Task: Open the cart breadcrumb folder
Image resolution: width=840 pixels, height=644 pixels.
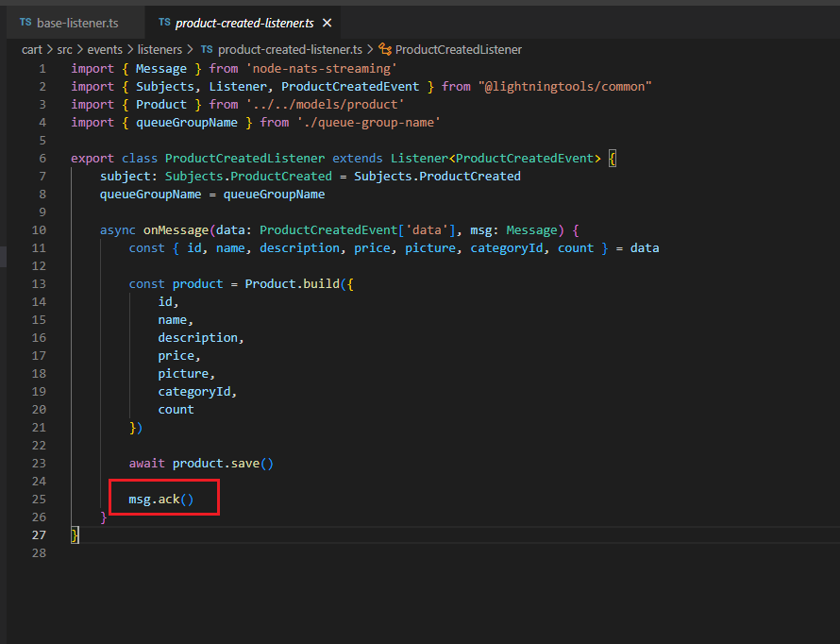Action: [31, 49]
